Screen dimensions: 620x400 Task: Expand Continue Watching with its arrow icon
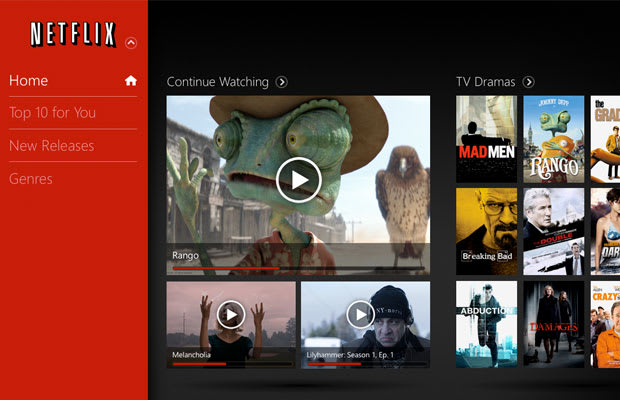pos(282,82)
